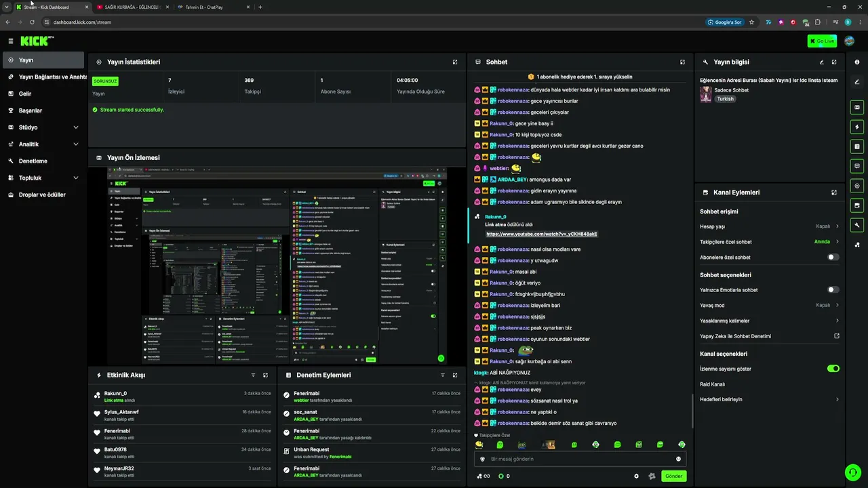Send message with Gönder button
This screenshot has height=488, width=868.
[673, 476]
